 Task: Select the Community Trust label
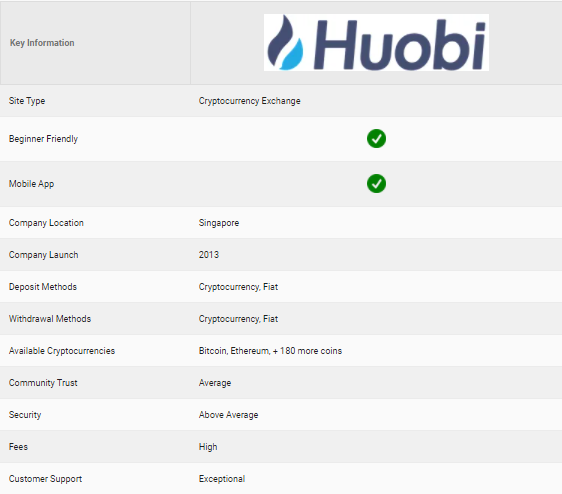pos(43,383)
